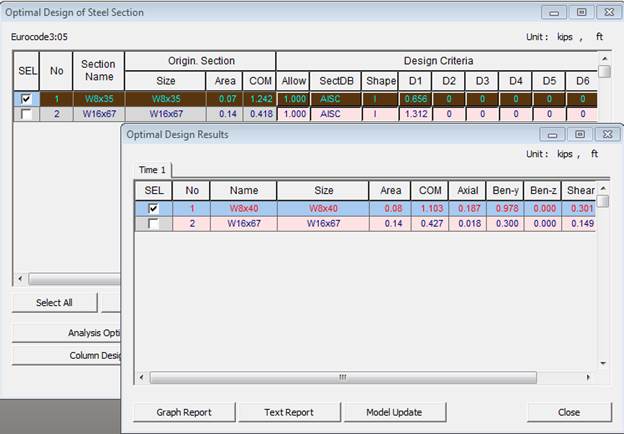Maximize the Optimal Design Results window
The width and height of the screenshot is (624, 434).
tap(581, 134)
